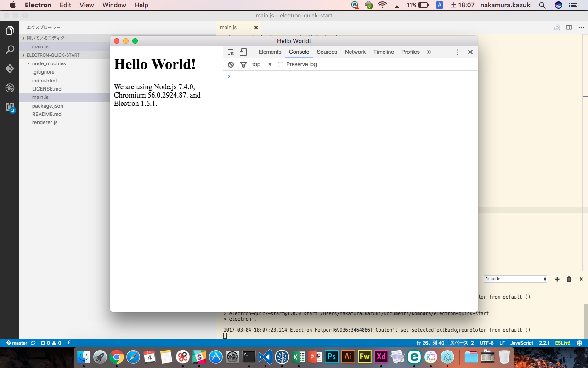Click the console filter funnel icon
This screenshot has width=588, height=368.
point(243,64)
